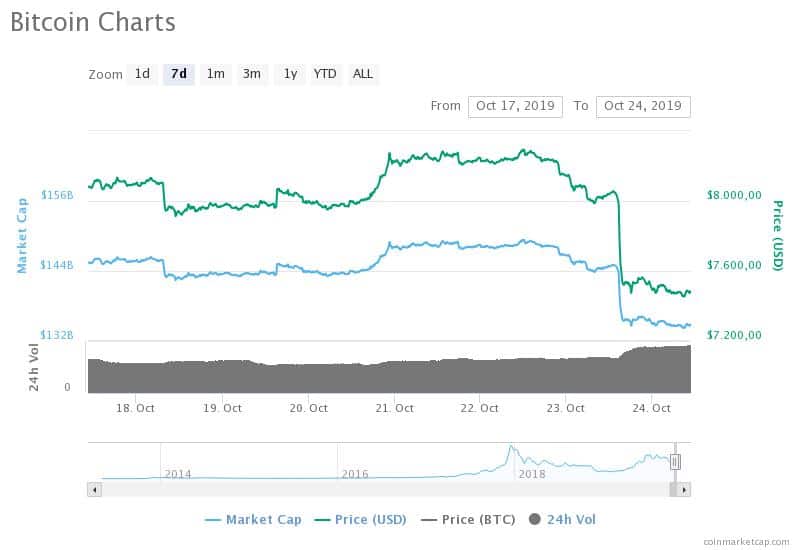Select the 7d zoom range
This screenshot has height=550, width=800.
click(x=179, y=74)
